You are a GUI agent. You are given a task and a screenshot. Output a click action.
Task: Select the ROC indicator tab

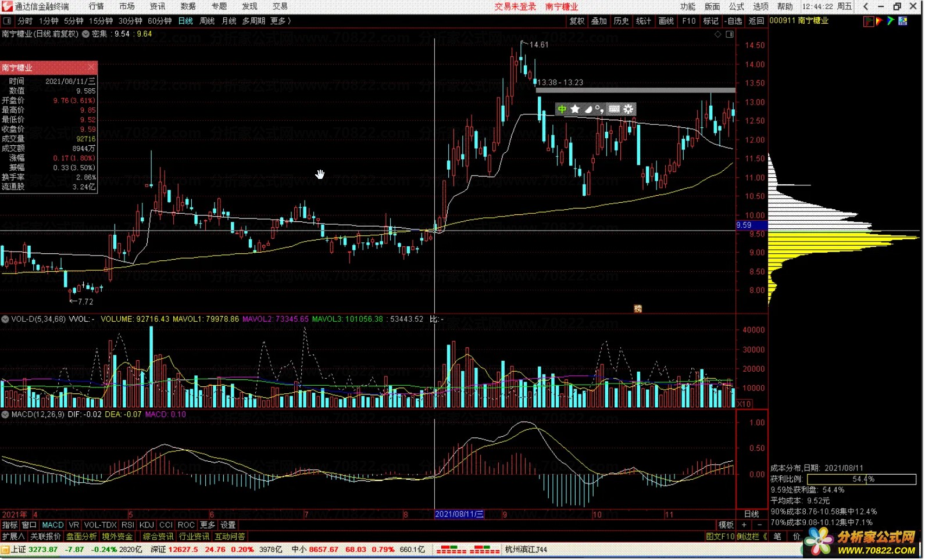click(x=186, y=525)
